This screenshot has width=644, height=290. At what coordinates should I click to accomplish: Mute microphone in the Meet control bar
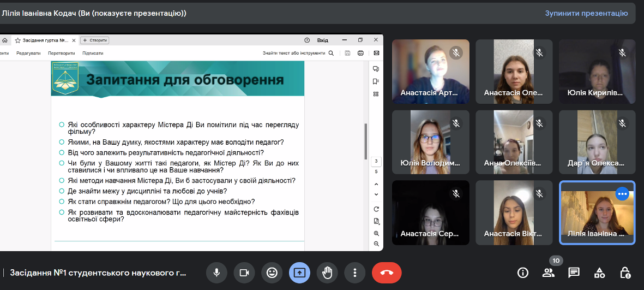coord(216,273)
